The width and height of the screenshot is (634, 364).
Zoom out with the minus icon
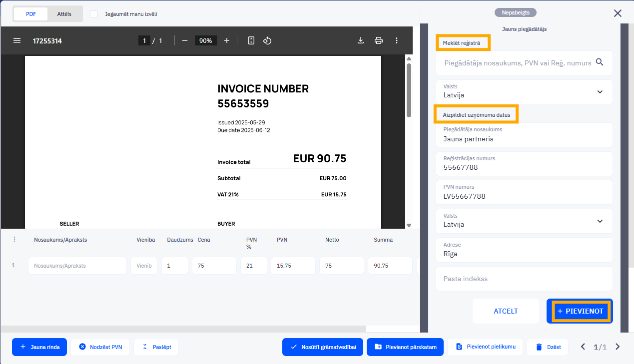[x=185, y=40]
